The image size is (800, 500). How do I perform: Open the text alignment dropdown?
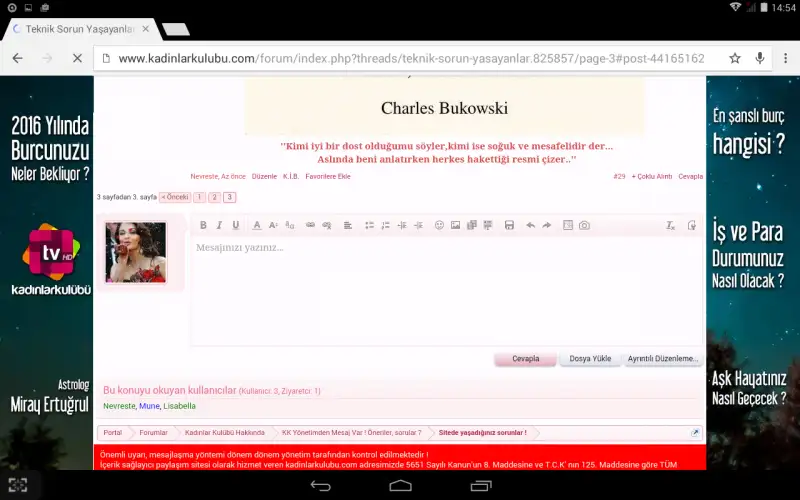point(348,226)
